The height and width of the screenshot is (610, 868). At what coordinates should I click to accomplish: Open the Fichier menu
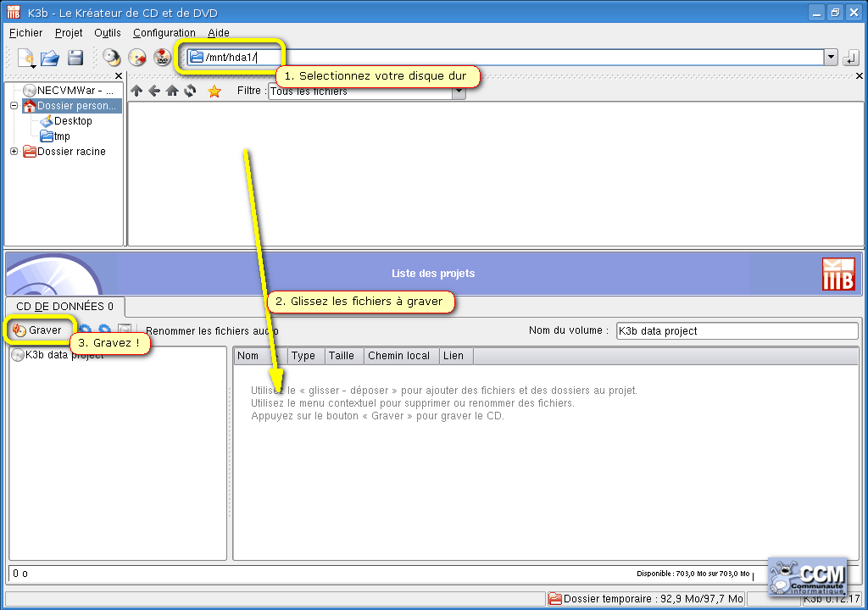tap(26, 33)
